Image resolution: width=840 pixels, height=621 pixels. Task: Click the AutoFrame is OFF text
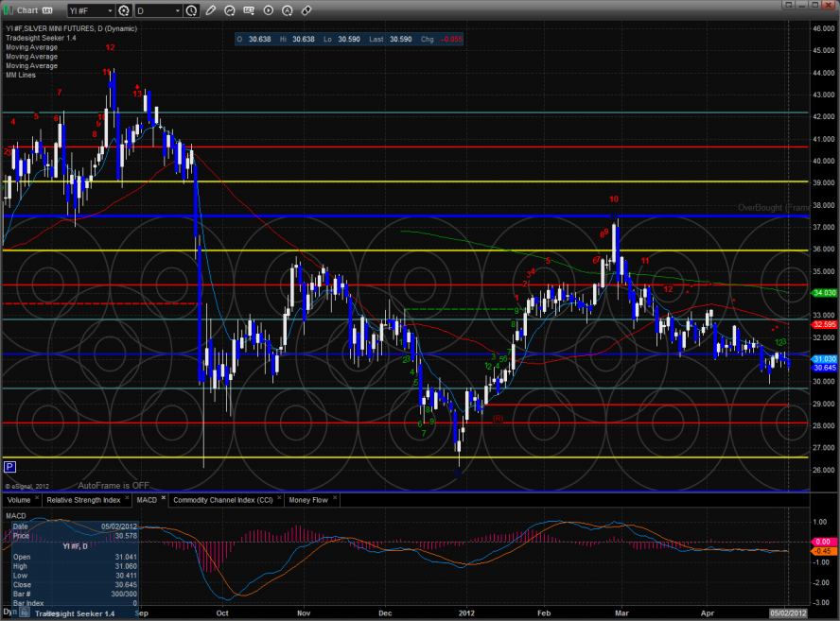pyautogui.click(x=114, y=484)
